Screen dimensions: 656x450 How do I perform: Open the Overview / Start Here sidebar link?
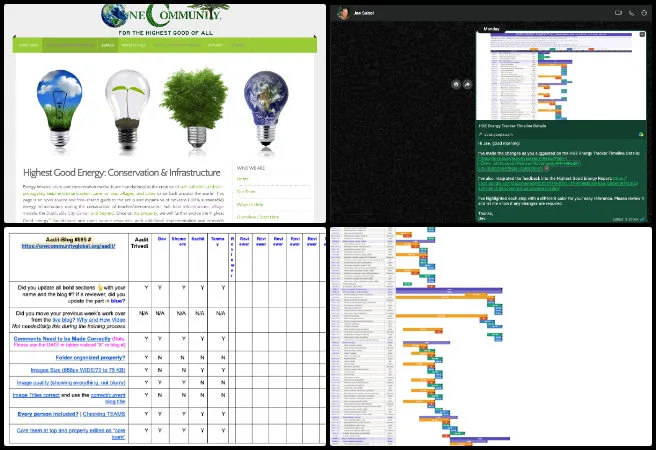[258, 217]
